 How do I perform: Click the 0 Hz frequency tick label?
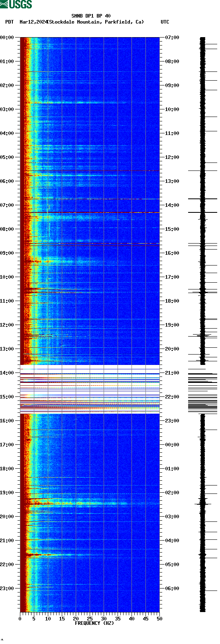(x=20, y=619)
